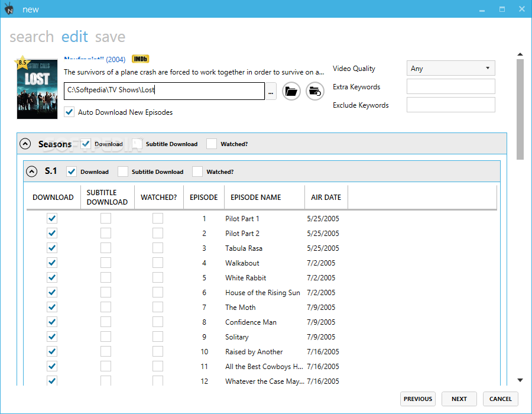Click the folder refresh icon button
This screenshot has height=414, width=532.
click(315, 91)
